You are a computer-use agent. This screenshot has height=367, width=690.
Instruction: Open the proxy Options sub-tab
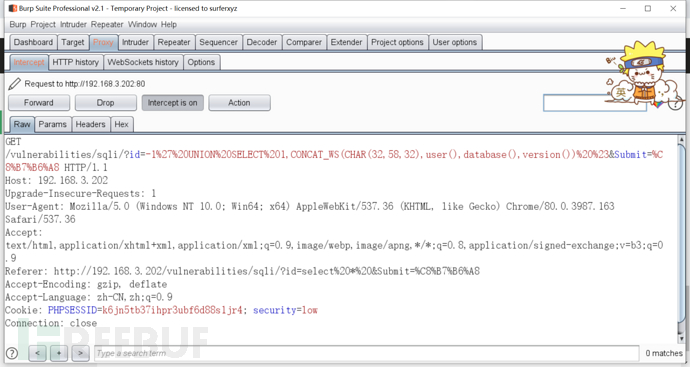coord(201,62)
